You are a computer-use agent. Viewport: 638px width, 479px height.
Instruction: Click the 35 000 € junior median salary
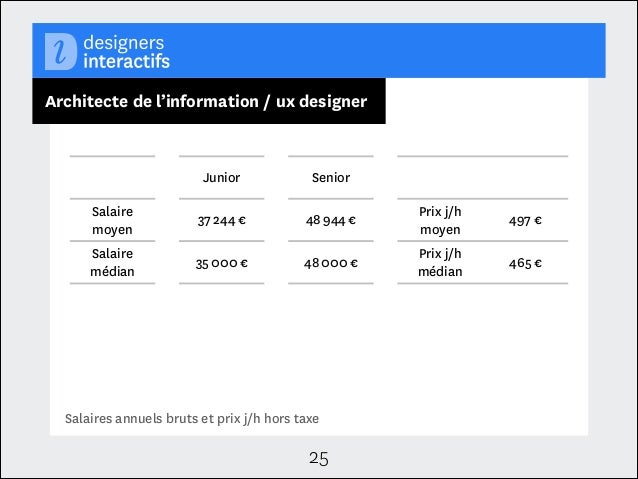click(221, 263)
